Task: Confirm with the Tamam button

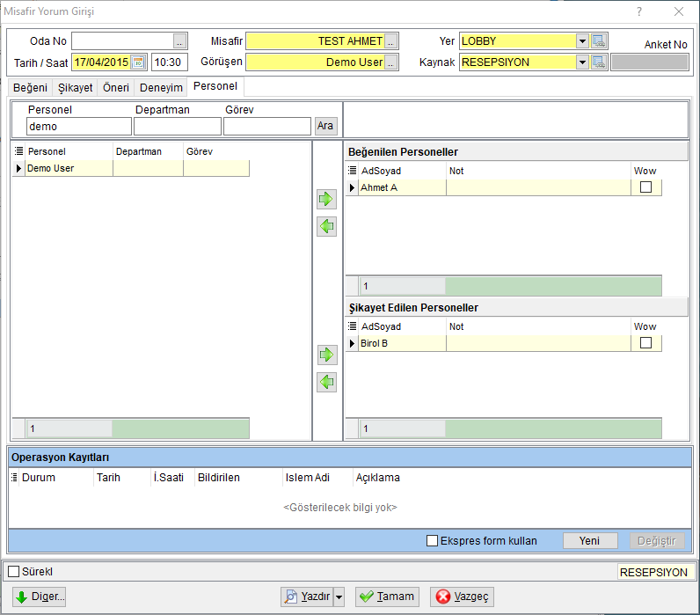Action: pos(387,597)
